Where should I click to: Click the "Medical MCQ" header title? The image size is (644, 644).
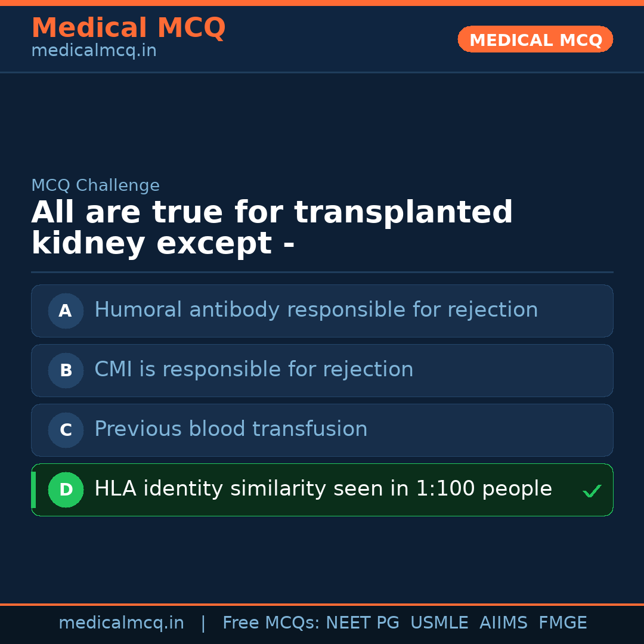pos(128,28)
